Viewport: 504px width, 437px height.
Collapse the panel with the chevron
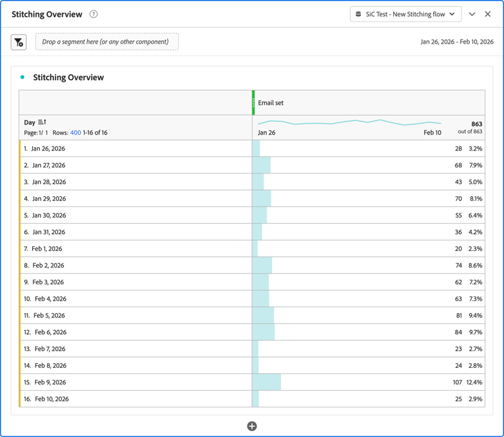point(472,14)
